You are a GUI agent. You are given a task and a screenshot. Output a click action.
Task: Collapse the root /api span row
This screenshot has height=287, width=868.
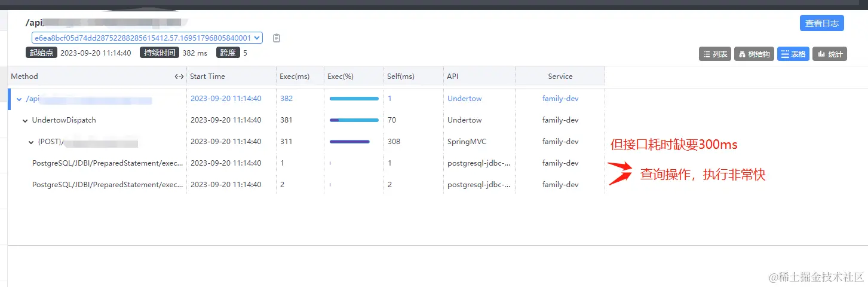19,99
